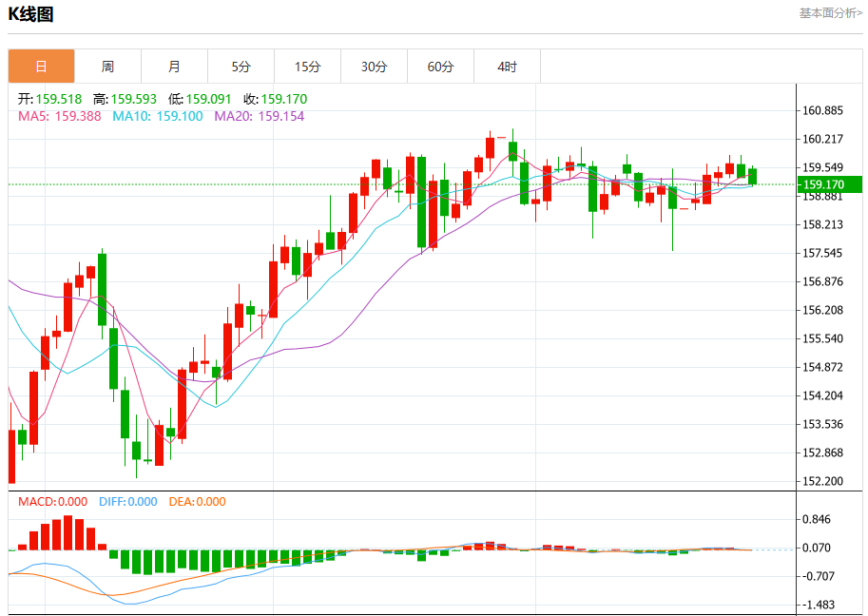
Task: Switch to the 周 weekly tab
Action: (108, 67)
